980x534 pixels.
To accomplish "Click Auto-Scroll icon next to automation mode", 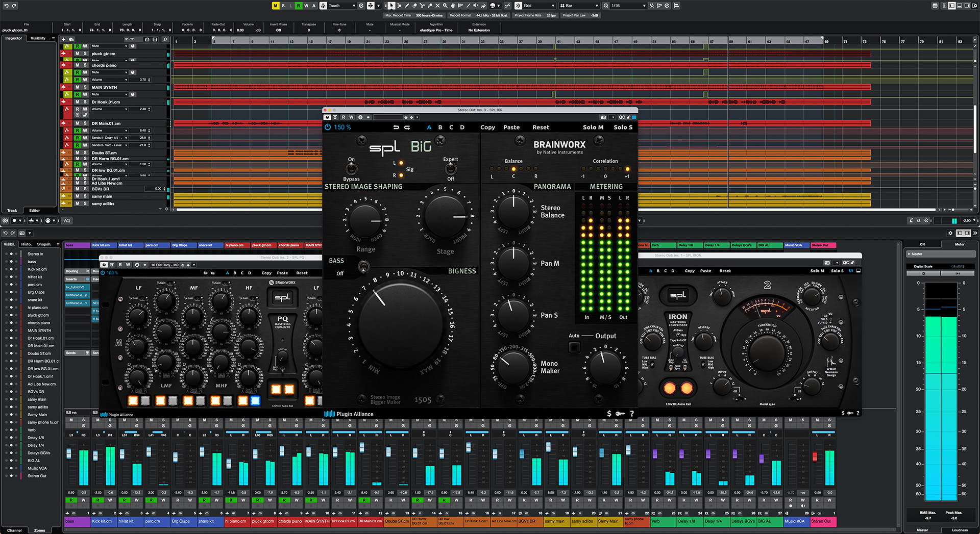I will click(x=371, y=6).
